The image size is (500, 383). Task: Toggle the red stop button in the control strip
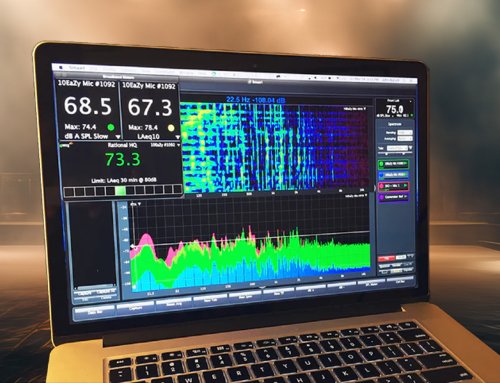(386, 258)
